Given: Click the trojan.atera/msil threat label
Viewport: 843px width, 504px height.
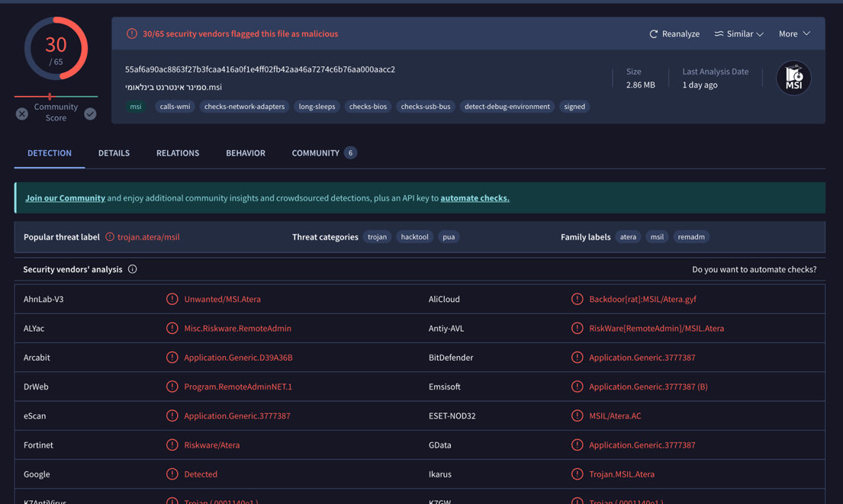Looking at the screenshot, I should coord(149,237).
